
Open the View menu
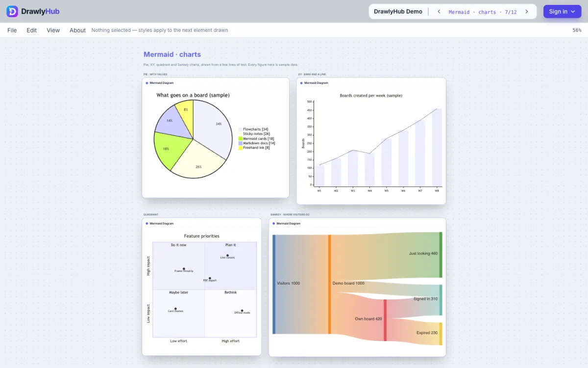53,30
